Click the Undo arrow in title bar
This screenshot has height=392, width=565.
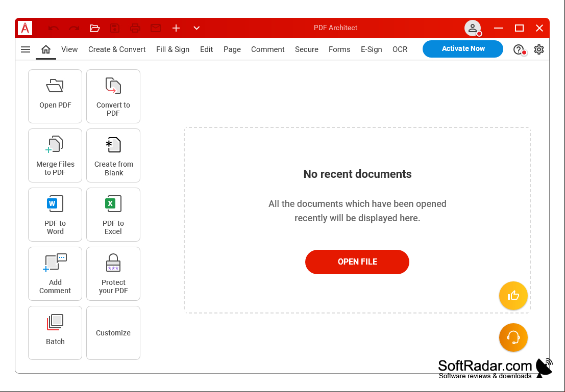53,28
